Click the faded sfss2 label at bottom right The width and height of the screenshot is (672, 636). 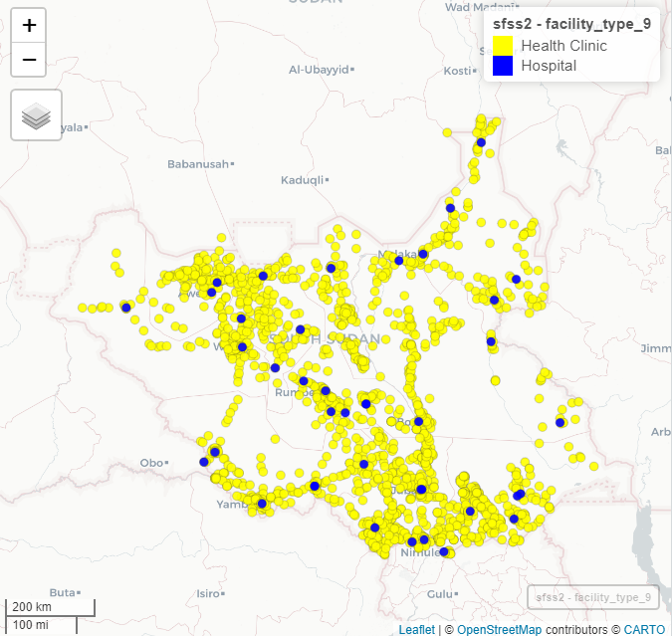point(593,597)
